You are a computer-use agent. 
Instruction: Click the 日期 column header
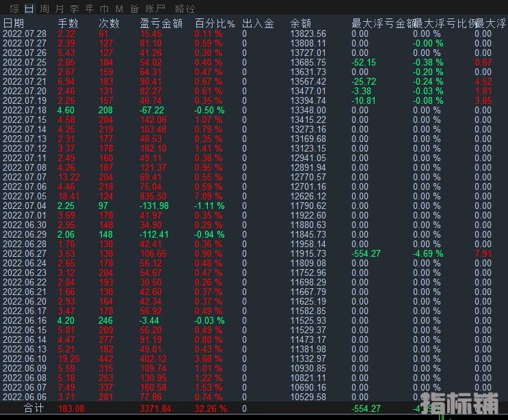click(14, 23)
